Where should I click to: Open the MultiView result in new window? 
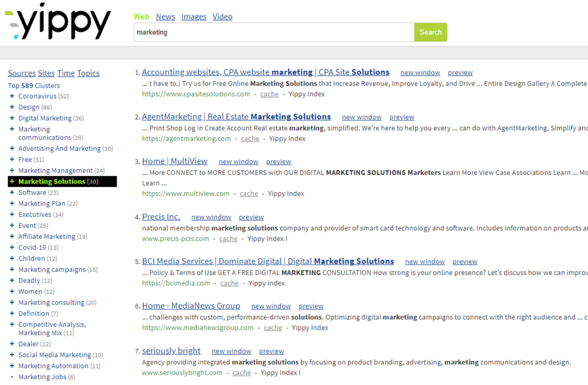tap(238, 162)
